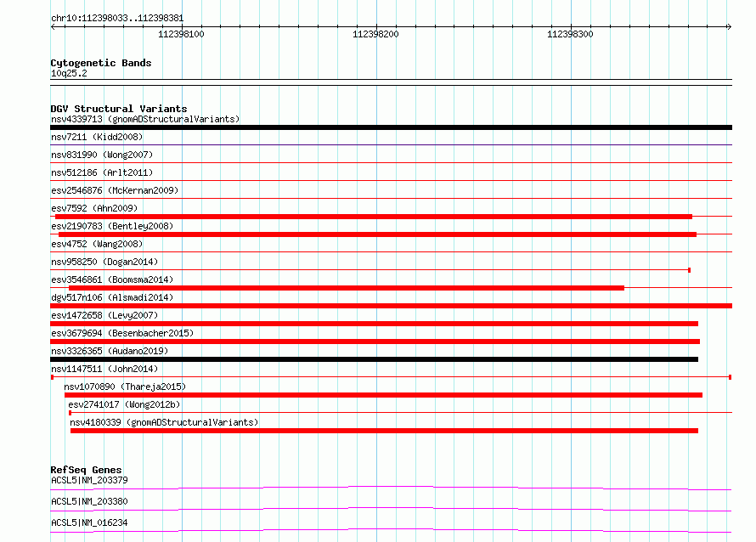Click the red bar for nsv4180339

coord(384,431)
